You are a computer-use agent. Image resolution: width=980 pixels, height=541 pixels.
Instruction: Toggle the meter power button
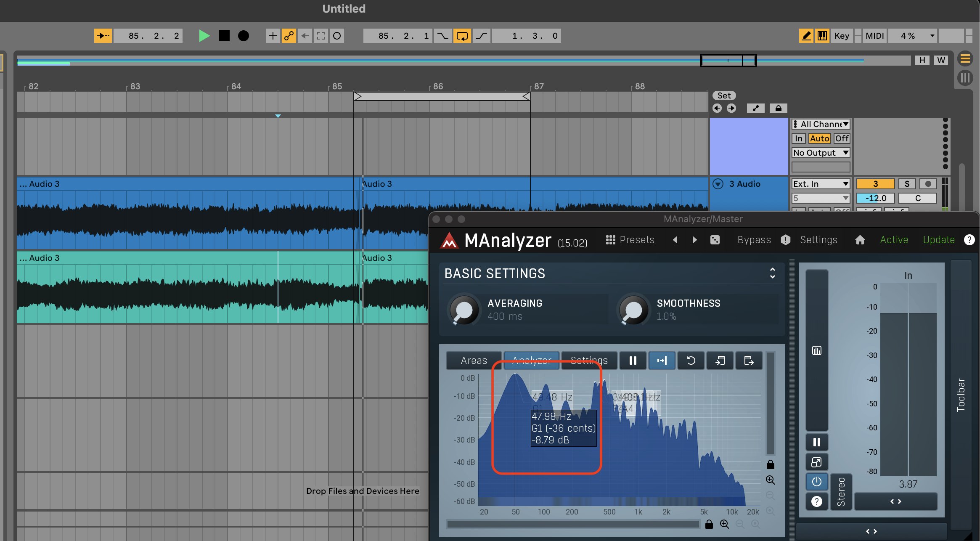816,482
